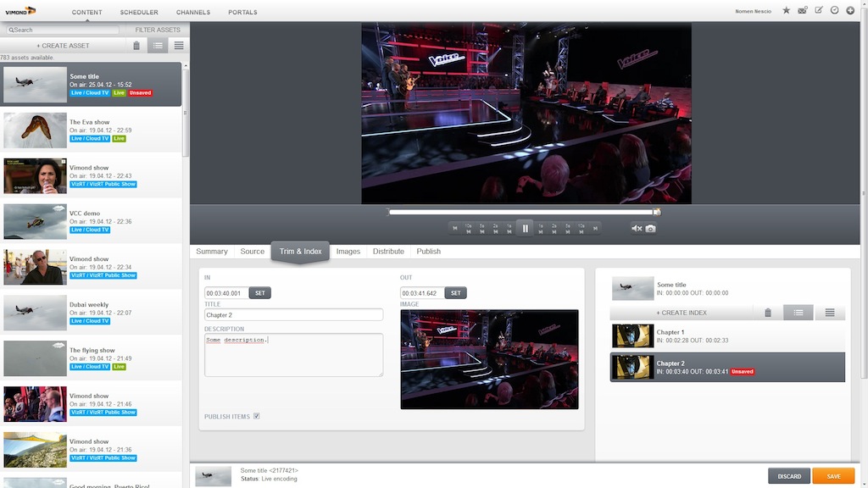Switch to the Source tab
The image size is (868, 488).
point(252,251)
